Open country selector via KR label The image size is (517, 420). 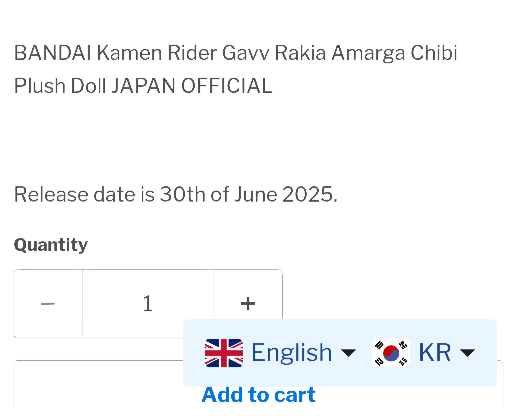pyautogui.click(x=435, y=353)
